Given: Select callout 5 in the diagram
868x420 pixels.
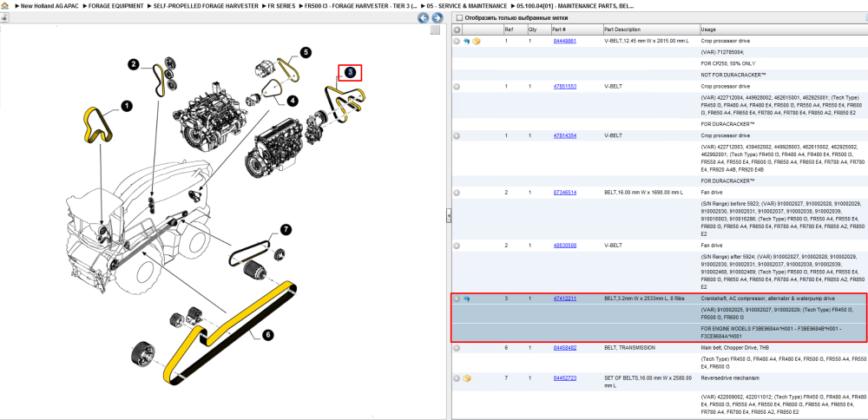Looking at the screenshot, I should tap(306, 53).
